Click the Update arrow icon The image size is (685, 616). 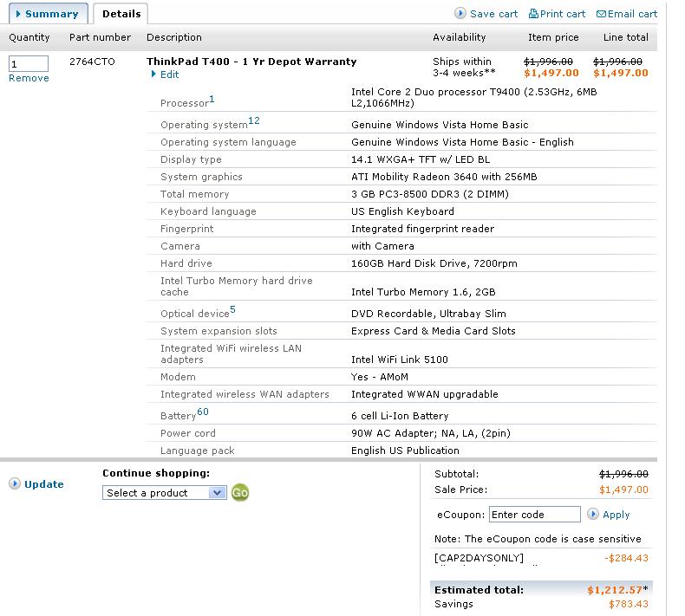coord(15,483)
